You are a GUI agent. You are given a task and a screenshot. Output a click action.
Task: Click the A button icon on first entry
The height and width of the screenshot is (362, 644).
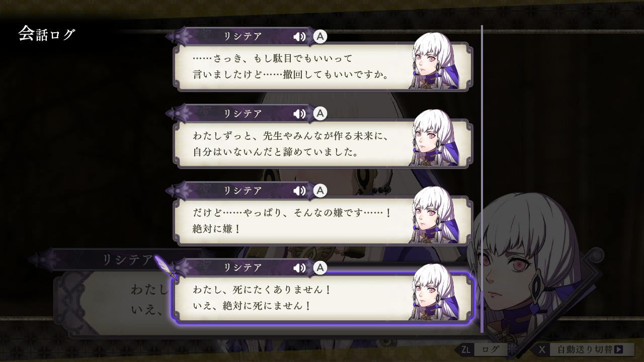pyautogui.click(x=320, y=37)
